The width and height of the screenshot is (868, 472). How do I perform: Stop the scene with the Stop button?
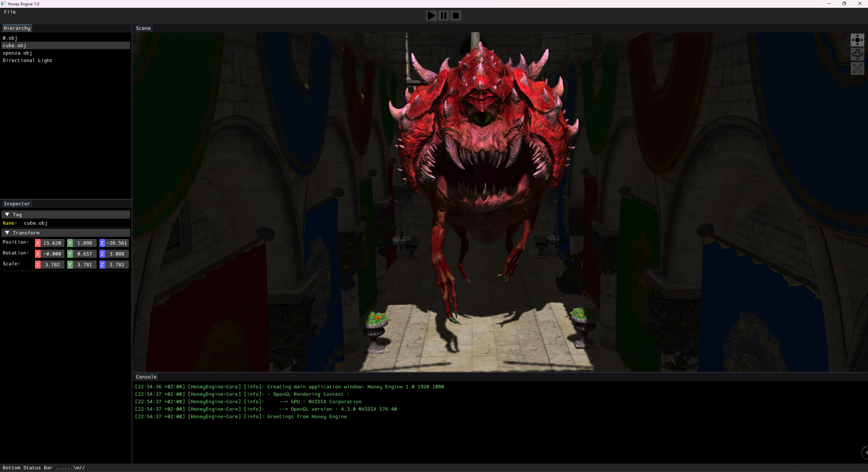coord(456,16)
